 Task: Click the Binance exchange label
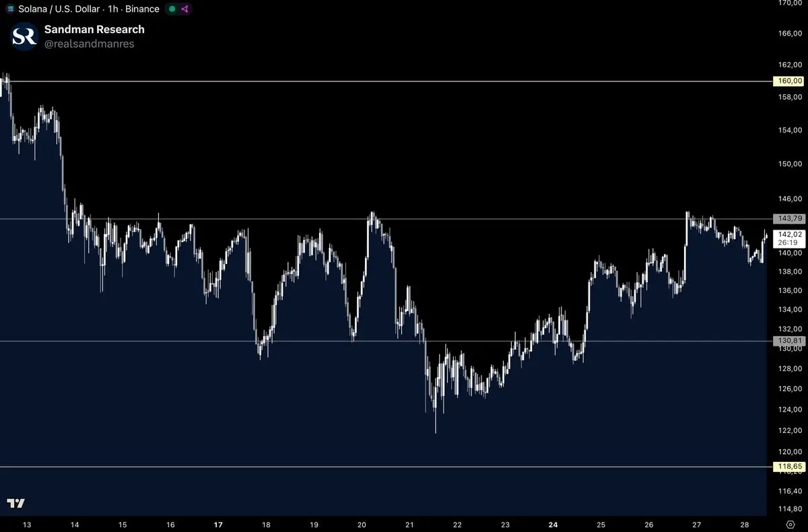click(142, 9)
